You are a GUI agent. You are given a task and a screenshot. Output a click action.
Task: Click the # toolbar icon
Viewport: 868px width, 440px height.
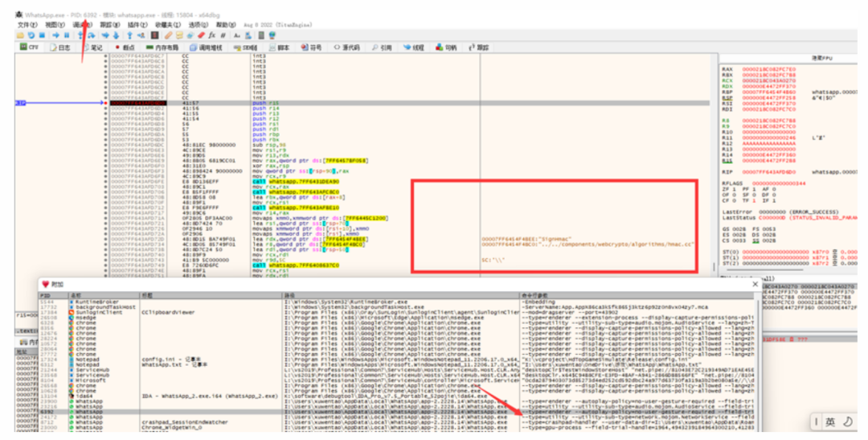click(x=223, y=35)
